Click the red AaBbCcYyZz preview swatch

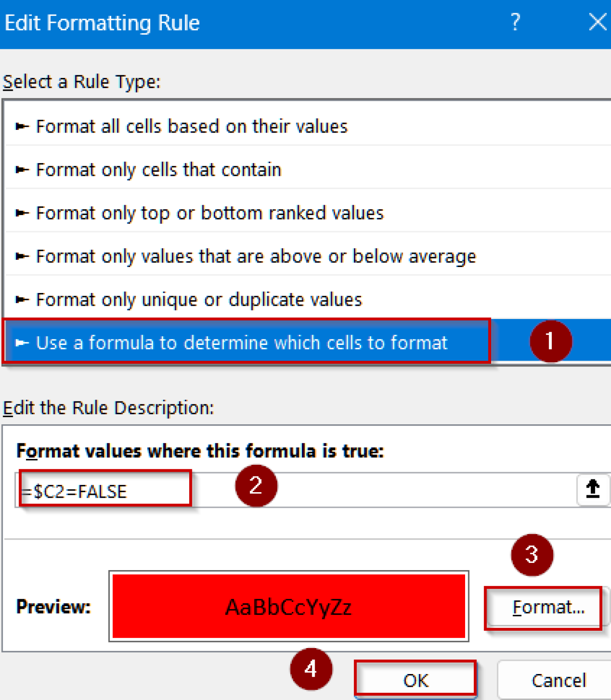[289, 607]
